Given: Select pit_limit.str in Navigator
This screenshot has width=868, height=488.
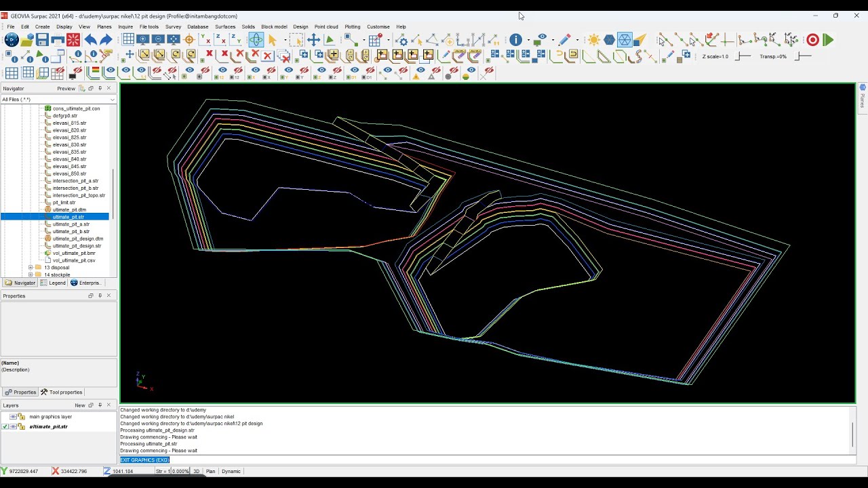Looking at the screenshot, I should pos(64,203).
